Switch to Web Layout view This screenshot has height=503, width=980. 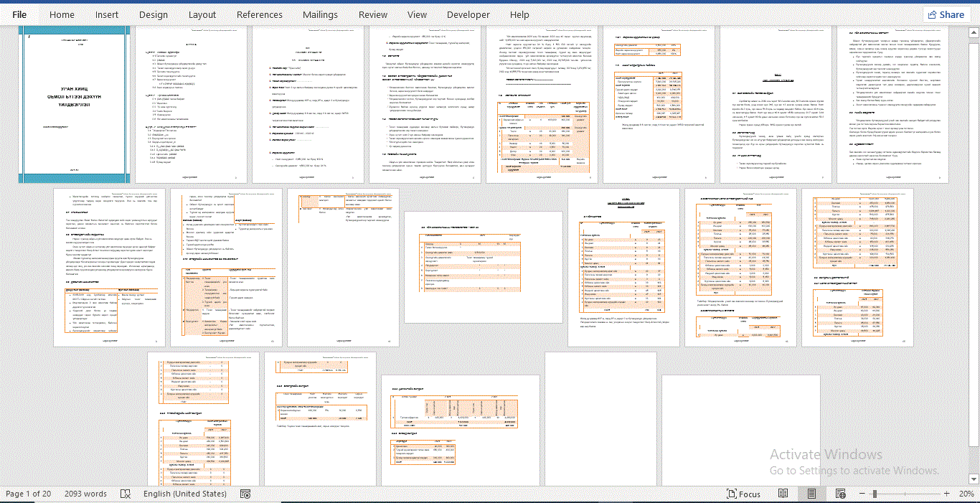click(x=839, y=494)
